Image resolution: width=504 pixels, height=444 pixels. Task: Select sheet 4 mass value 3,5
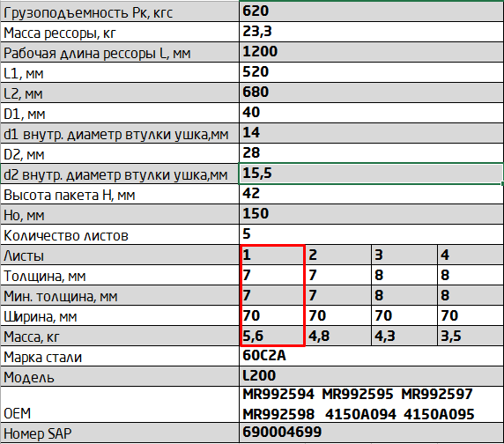[471, 336]
